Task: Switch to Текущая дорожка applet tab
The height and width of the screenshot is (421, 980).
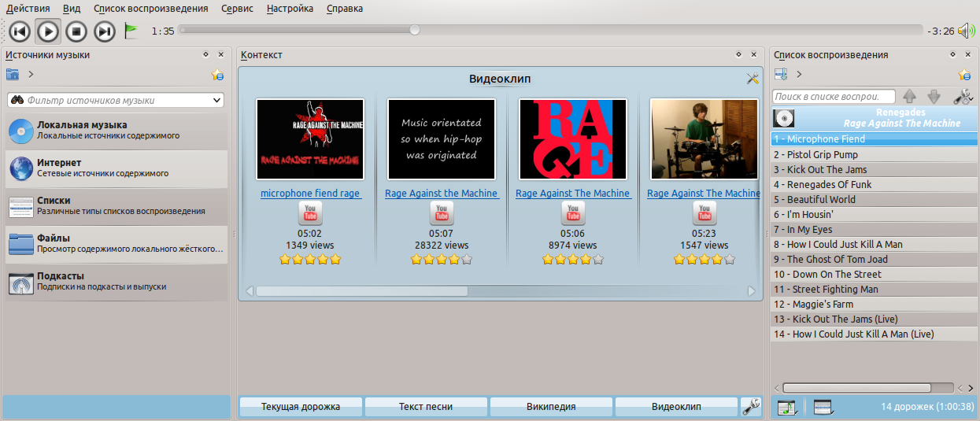Action: click(301, 407)
